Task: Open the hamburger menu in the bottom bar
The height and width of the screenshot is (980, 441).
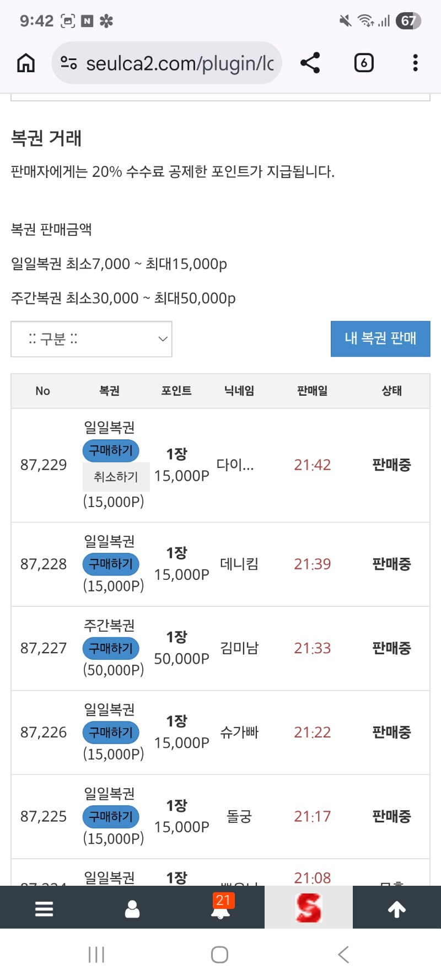Action: click(44, 908)
